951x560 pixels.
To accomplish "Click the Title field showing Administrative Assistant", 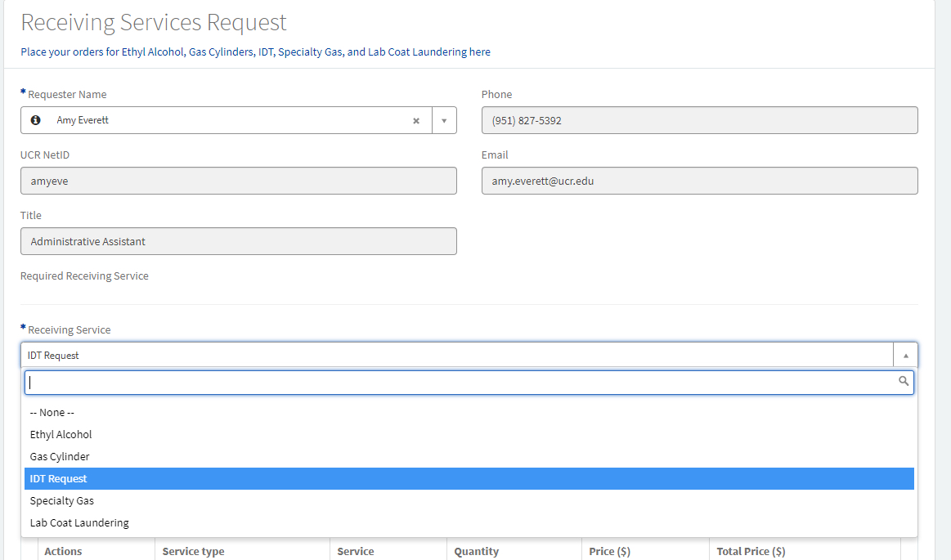I will click(x=238, y=241).
